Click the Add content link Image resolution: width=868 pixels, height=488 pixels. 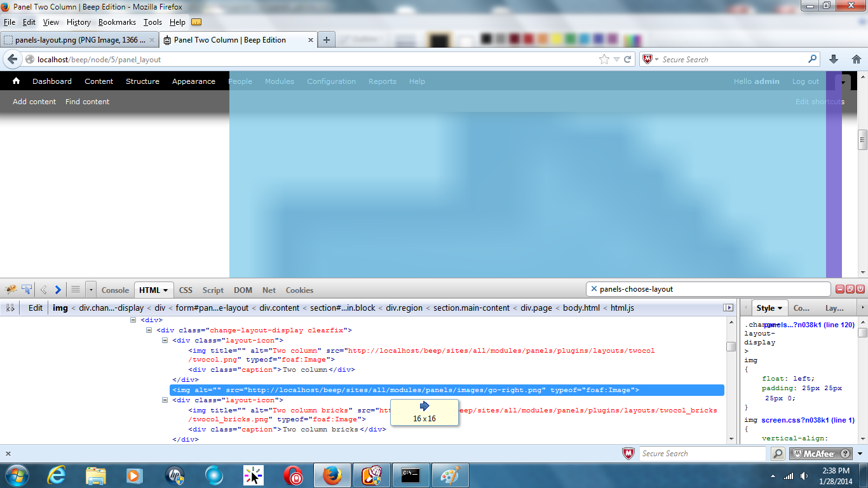point(34,102)
